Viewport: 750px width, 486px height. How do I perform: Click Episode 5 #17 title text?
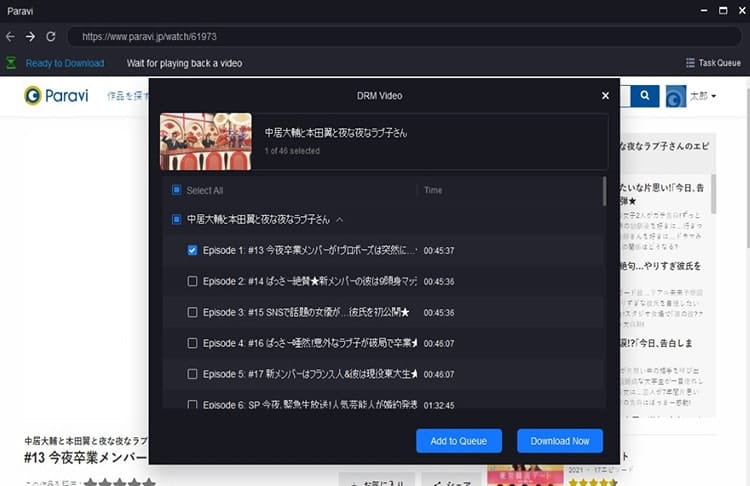(310, 374)
